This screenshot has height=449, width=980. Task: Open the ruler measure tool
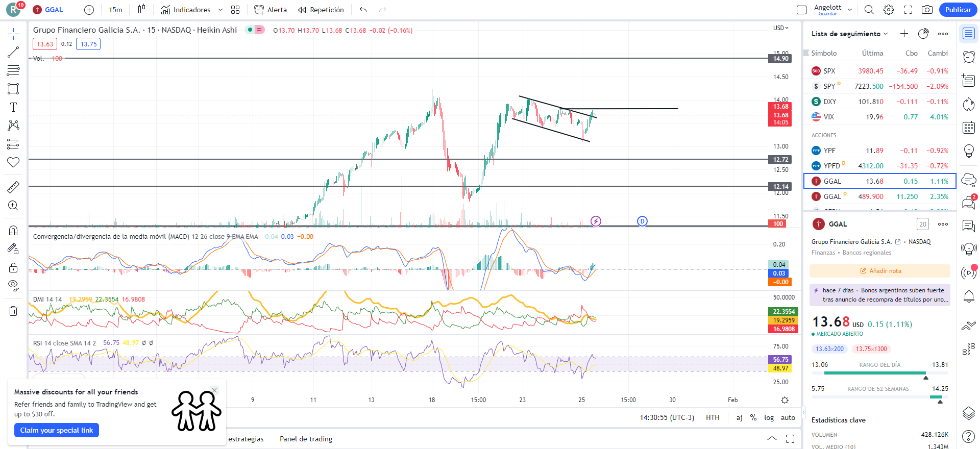pos(13,187)
